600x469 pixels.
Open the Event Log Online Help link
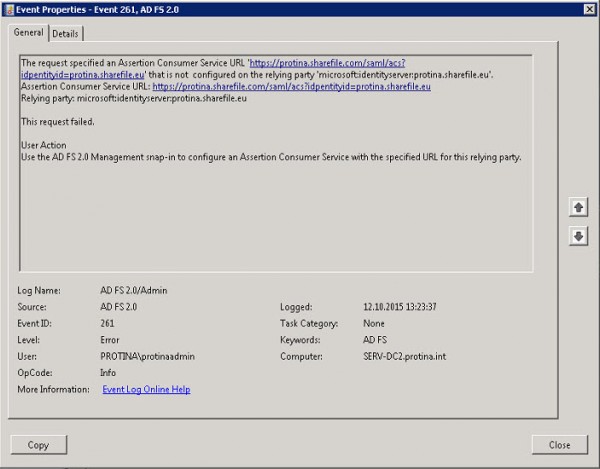tap(146, 389)
